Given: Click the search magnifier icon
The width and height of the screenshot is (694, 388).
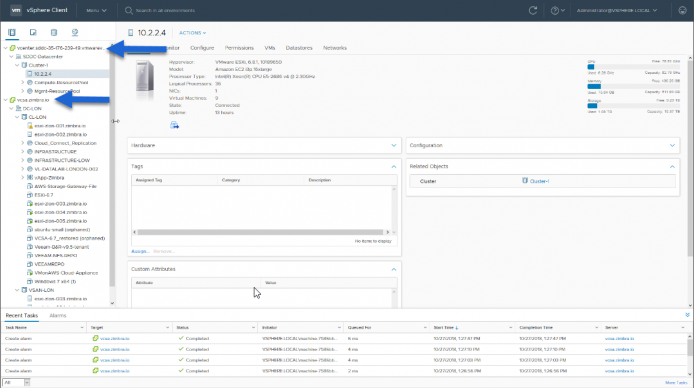Looking at the screenshot, I should (x=129, y=10).
